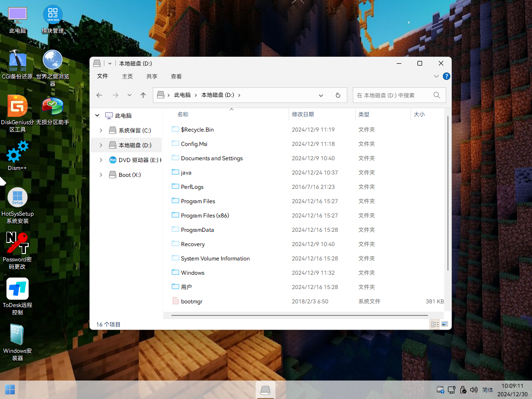The image size is (532, 399).
Task: Go back with the back arrow
Action: coord(99,95)
